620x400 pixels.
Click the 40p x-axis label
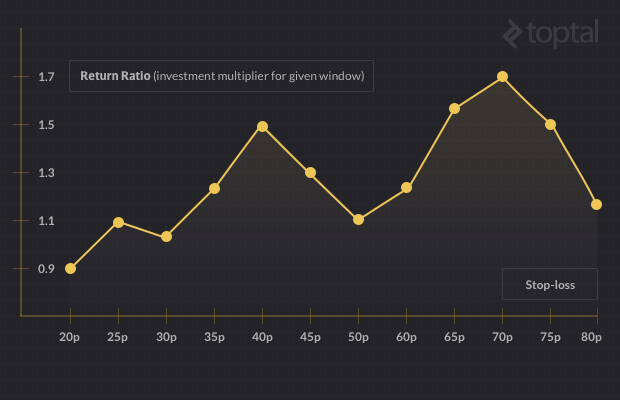[262, 337]
